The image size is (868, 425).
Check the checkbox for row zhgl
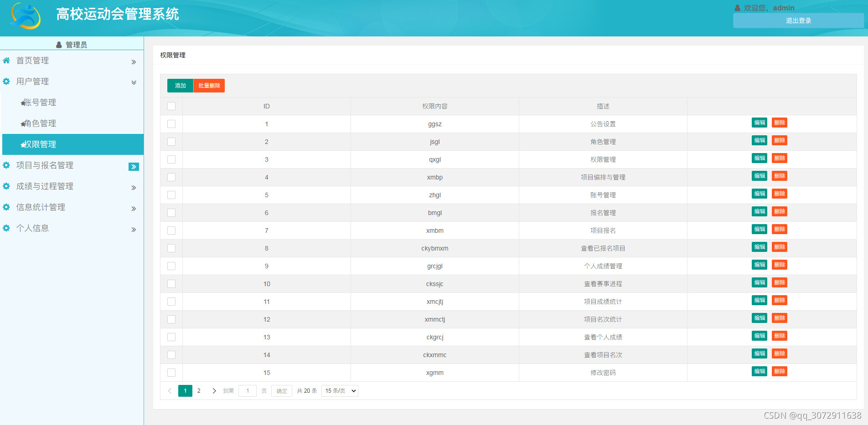pyautogui.click(x=171, y=195)
